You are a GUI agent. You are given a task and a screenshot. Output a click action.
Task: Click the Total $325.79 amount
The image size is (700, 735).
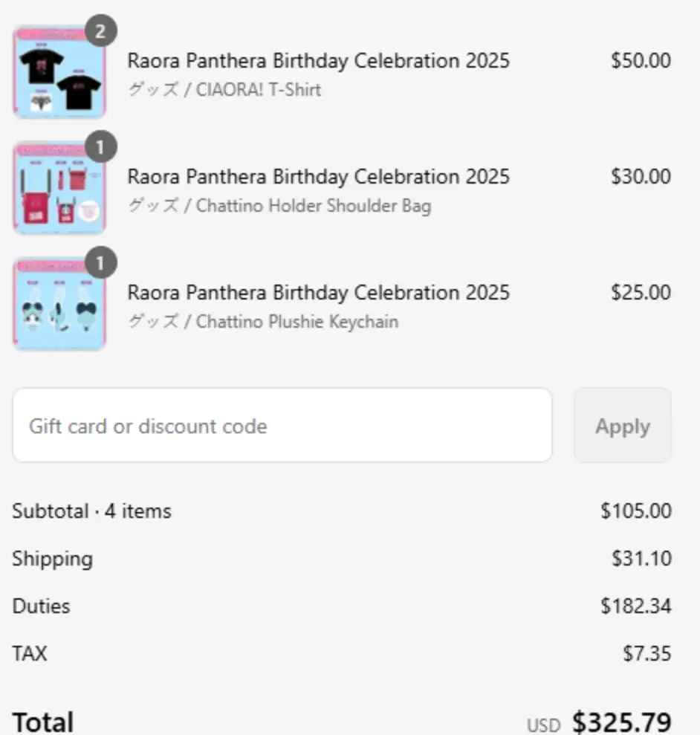point(622,722)
